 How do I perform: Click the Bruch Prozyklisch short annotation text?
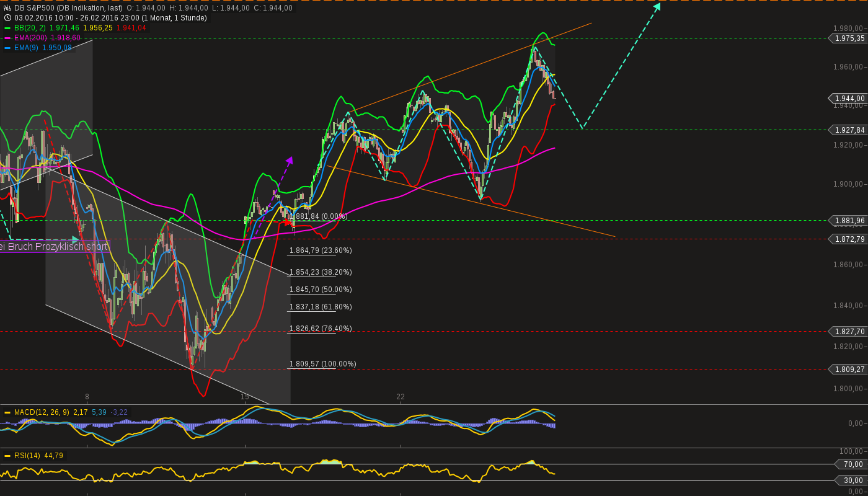tap(54, 247)
